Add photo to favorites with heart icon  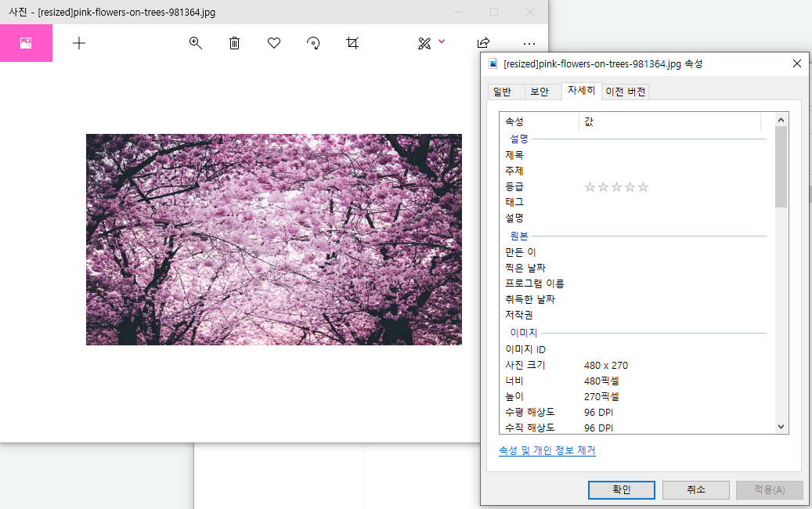pos(274,43)
